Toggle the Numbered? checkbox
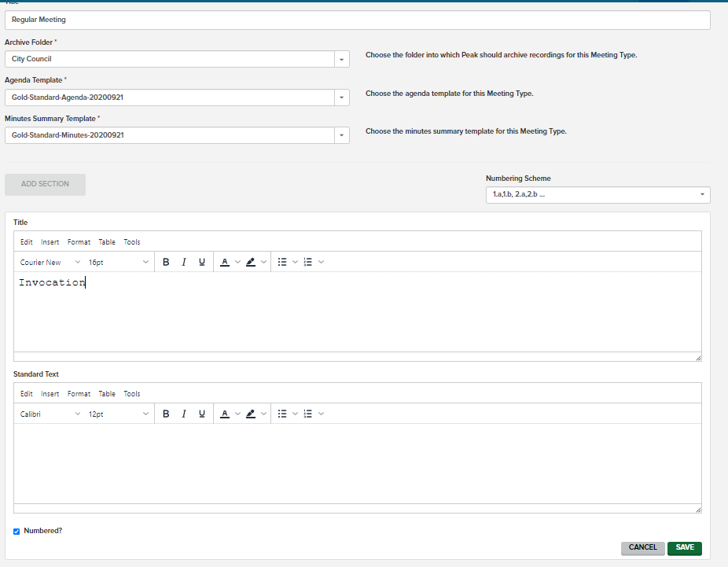This screenshot has width=728, height=567. pyautogui.click(x=17, y=532)
